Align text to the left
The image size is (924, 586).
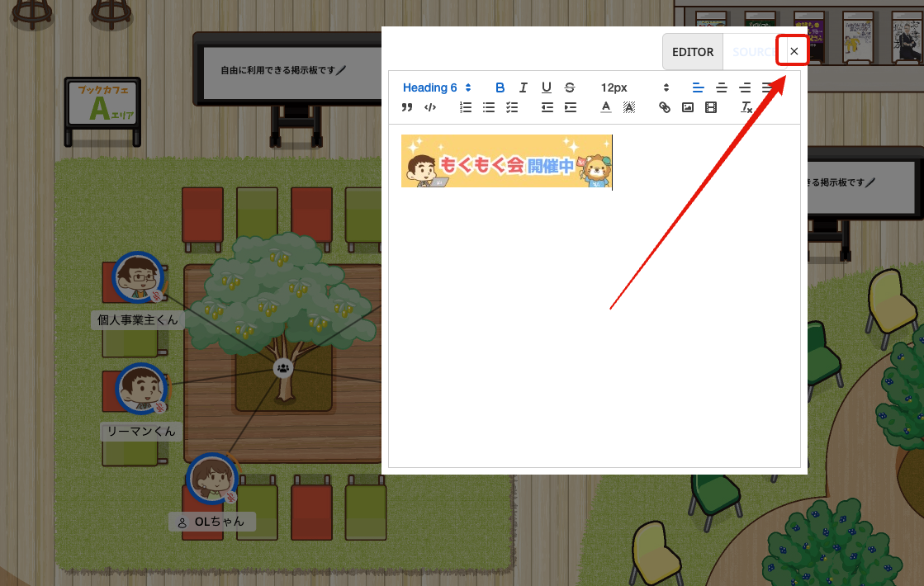(x=698, y=87)
